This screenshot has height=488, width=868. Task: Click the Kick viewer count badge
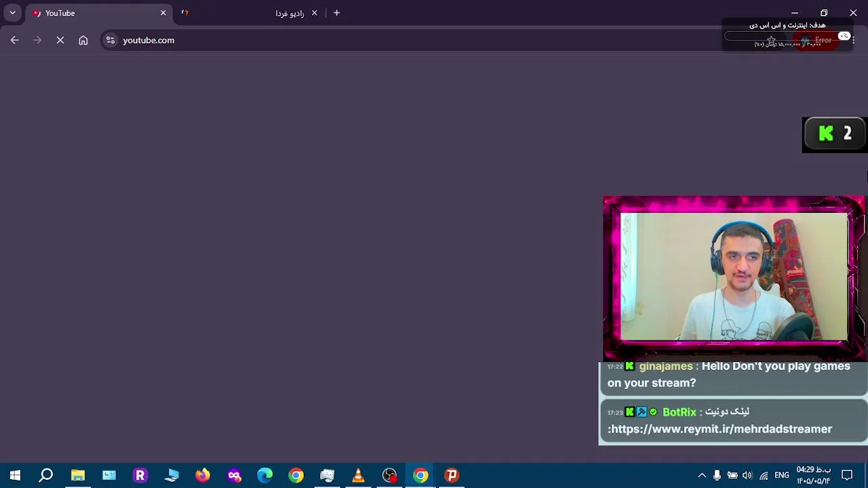pos(835,134)
